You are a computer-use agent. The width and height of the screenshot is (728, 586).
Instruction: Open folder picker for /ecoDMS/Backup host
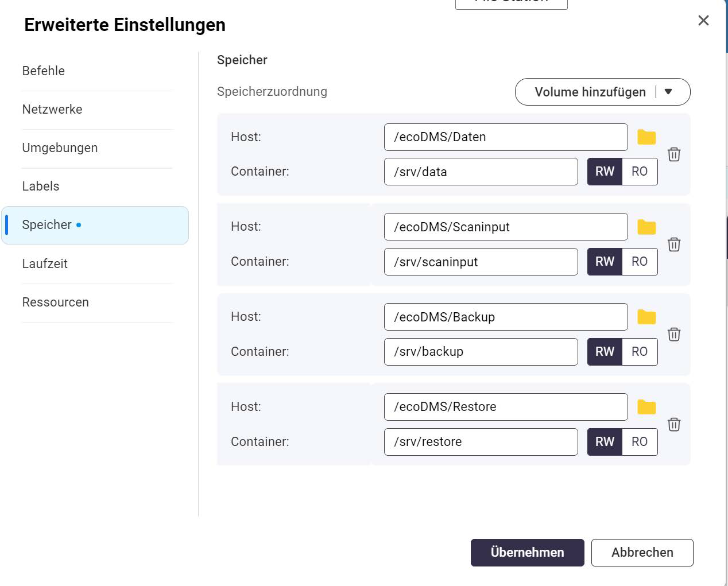click(x=646, y=317)
